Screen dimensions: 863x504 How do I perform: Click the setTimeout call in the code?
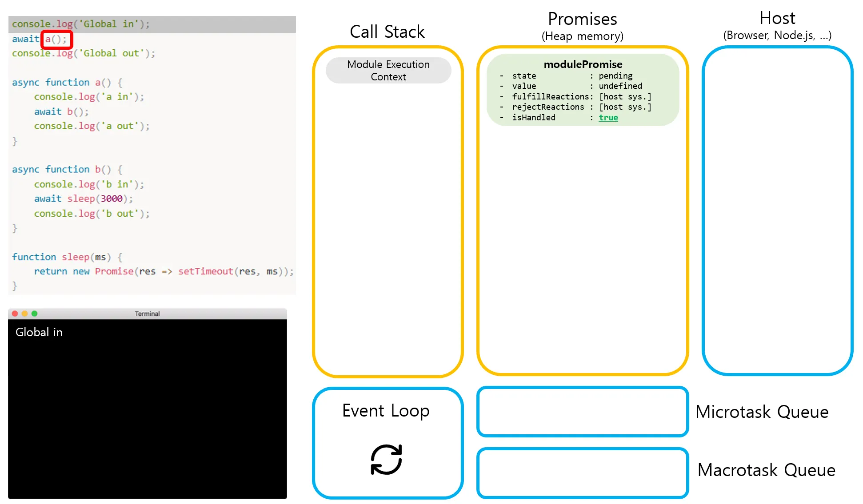coord(205,271)
